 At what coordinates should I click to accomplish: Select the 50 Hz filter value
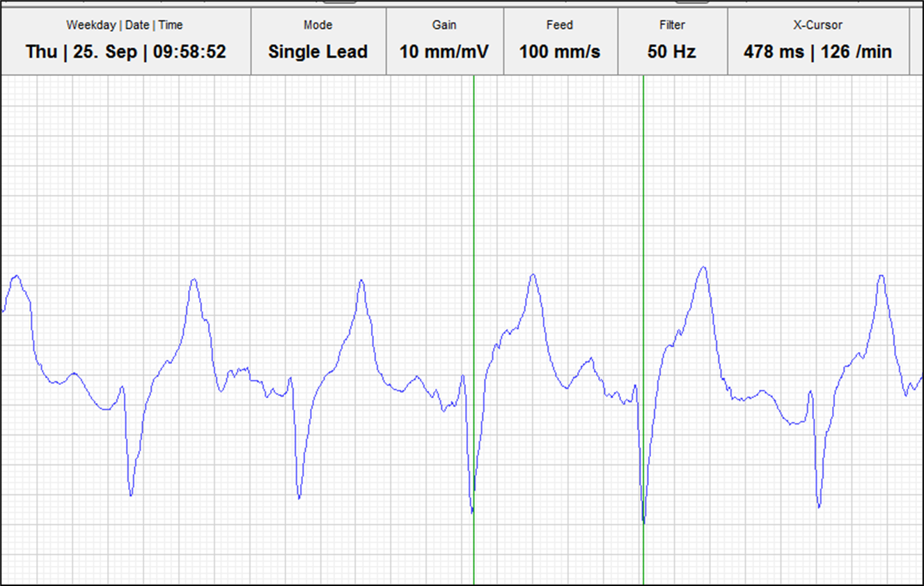pyautogui.click(x=672, y=52)
